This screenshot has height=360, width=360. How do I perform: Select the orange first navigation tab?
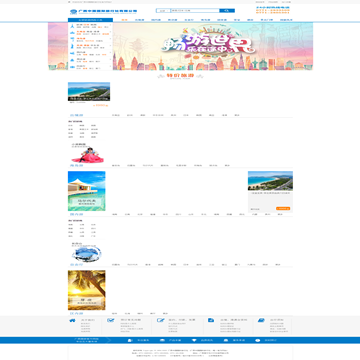124,20
